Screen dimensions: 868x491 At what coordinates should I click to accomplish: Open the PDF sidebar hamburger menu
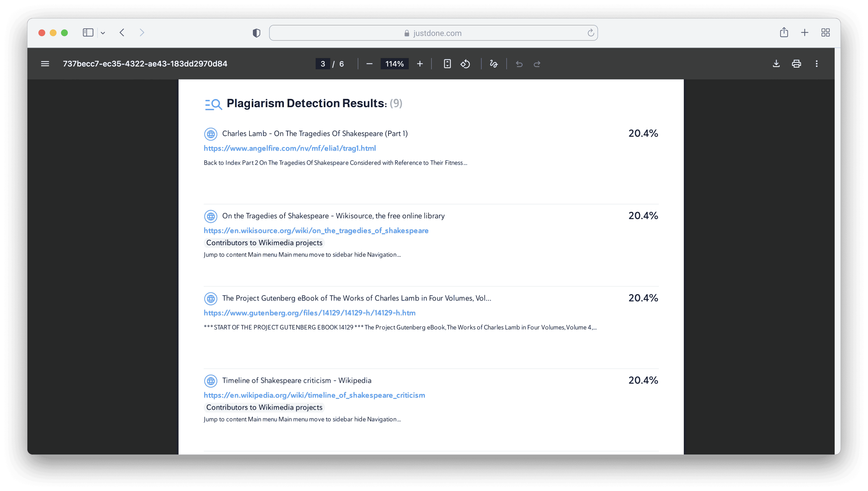point(45,64)
